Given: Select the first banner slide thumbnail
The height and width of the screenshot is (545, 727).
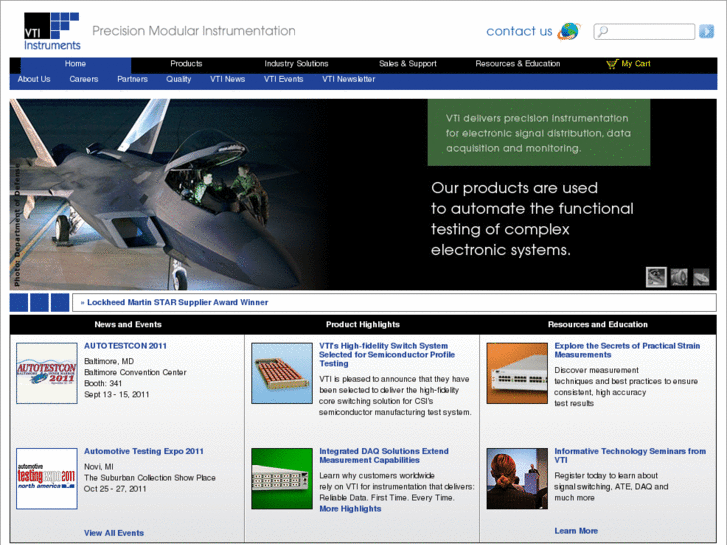Looking at the screenshot, I should tap(656, 277).
